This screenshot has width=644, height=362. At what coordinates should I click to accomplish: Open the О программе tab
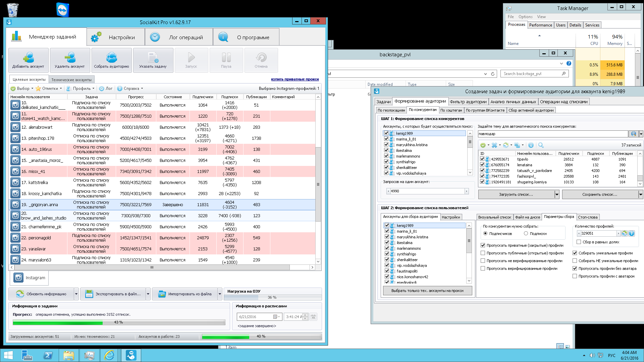tap(246, 37)
